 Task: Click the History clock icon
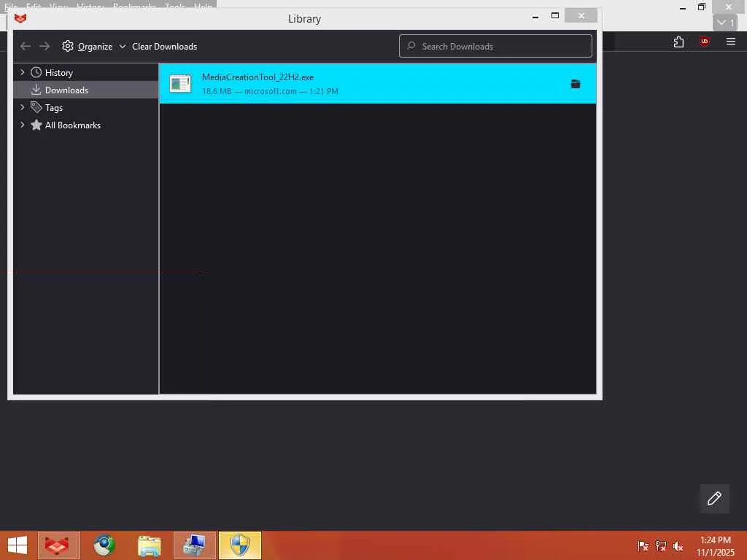(x=36, y=72)
